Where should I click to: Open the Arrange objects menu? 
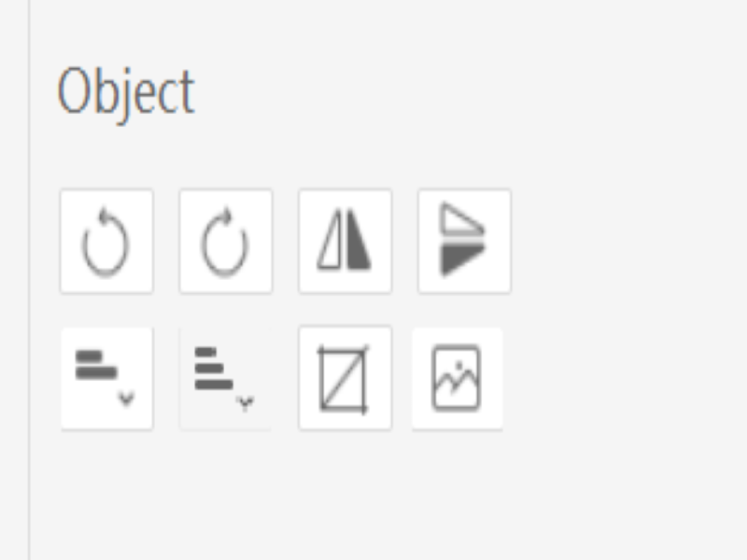226,379
